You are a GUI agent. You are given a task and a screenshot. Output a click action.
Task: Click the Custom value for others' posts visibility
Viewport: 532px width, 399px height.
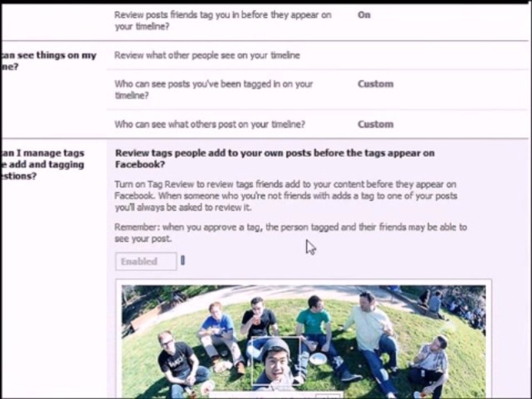376,124
